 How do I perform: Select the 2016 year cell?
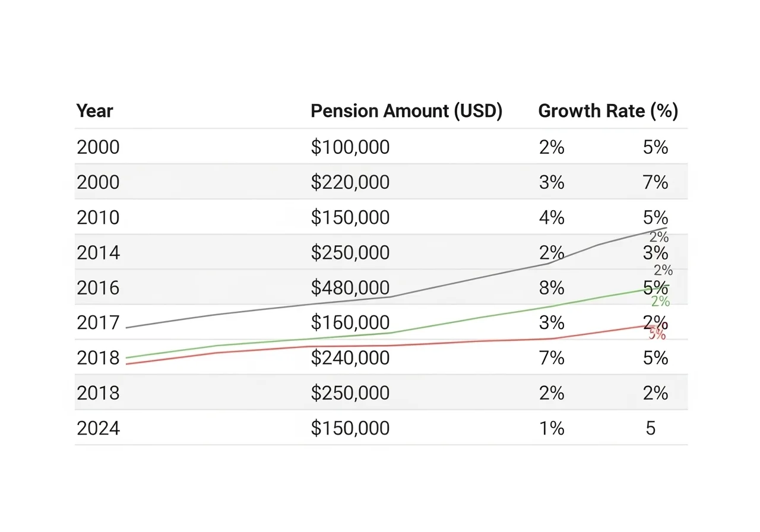[x=98, y=287]
